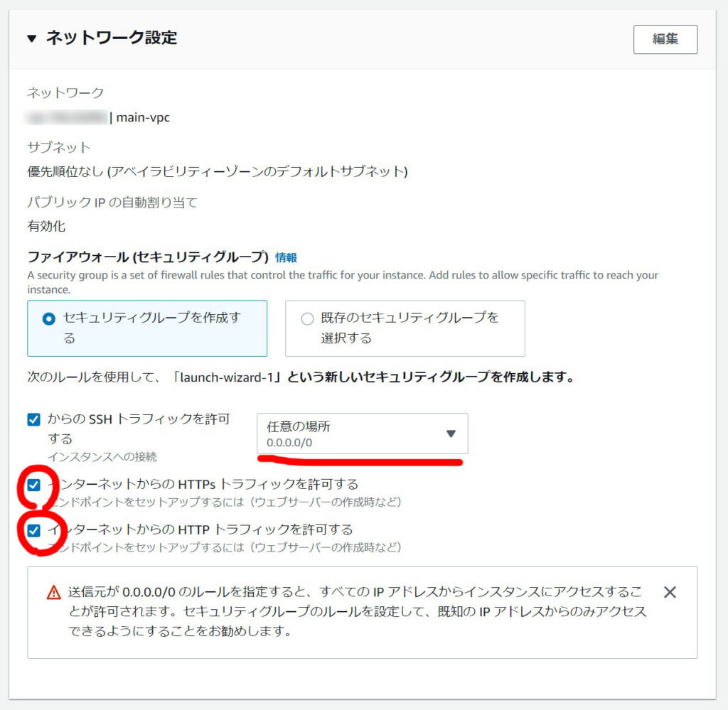728x710 pixels.
Task: Click the main-vpc network name
Action: pos(143,118)
